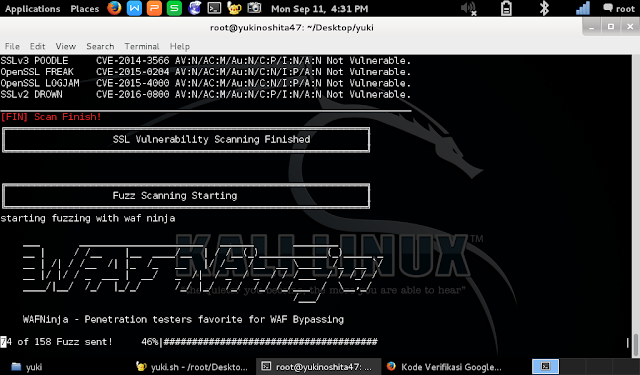Screen dimensions: 640x375
Task: Click the 'OpenSSL FREAK' text
Action: (37, 72)
